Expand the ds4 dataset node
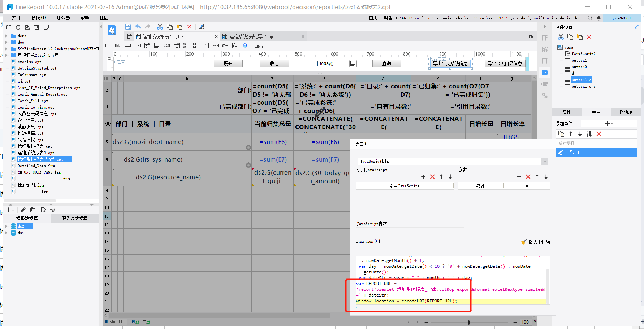 (6, 233)
